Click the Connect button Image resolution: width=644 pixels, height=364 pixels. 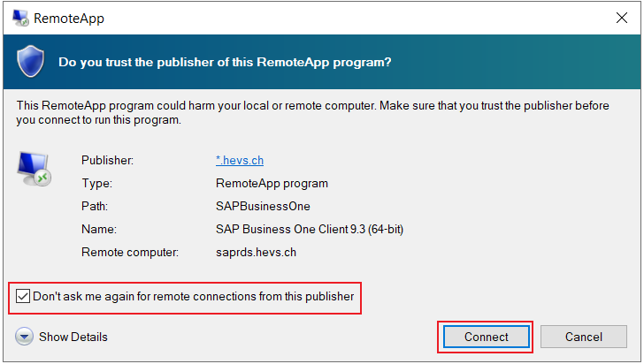coord(487,337)
